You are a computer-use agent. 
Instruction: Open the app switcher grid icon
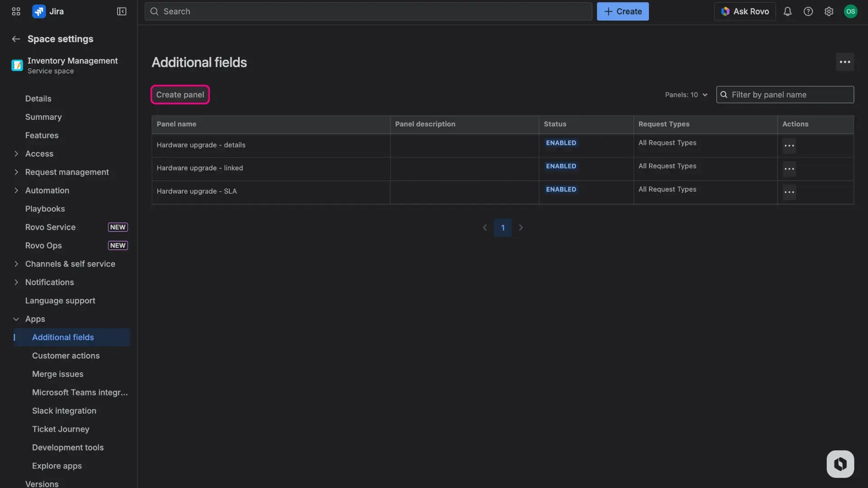coord(15,11)
